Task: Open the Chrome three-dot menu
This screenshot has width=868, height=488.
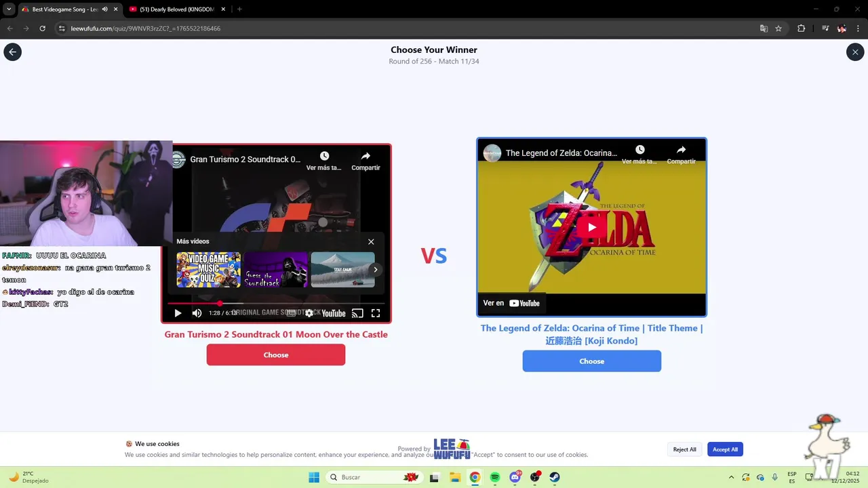Action: [x=858, y=28]
